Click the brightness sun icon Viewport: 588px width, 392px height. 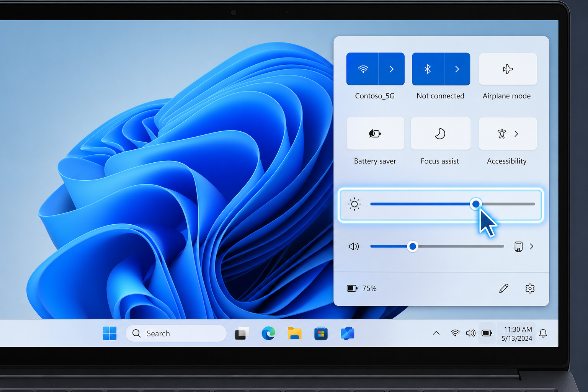354,204
